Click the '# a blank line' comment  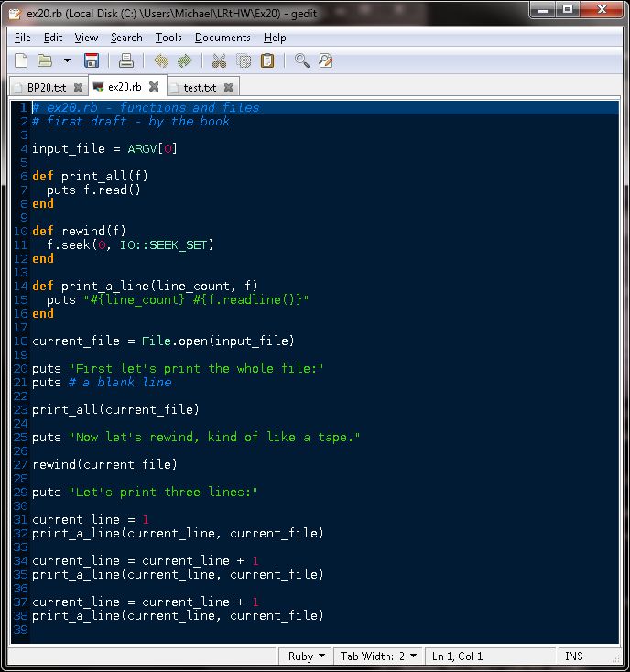[x=121, y=382]
